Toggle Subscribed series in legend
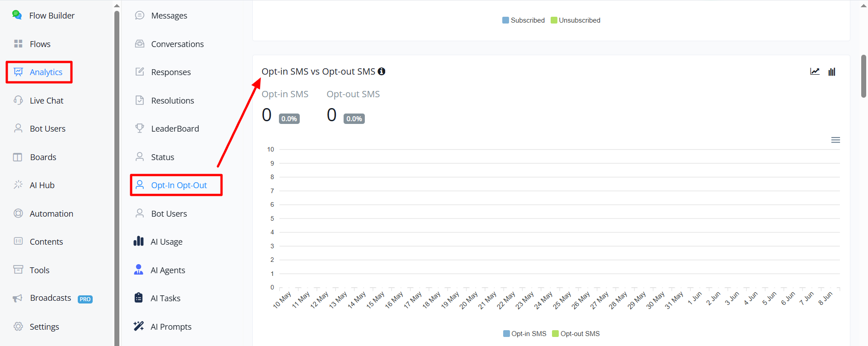The image size is (868, 346). click(524, 20)
